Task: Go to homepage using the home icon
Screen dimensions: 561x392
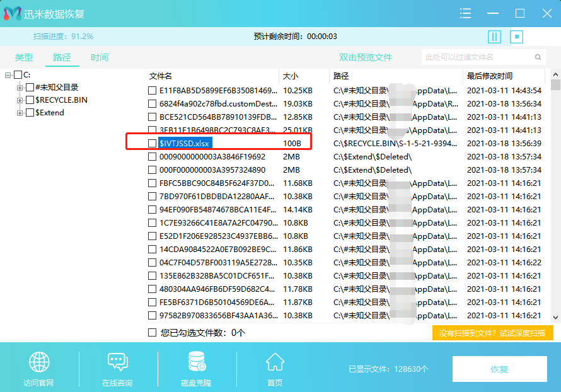Action: click(274, 361)
